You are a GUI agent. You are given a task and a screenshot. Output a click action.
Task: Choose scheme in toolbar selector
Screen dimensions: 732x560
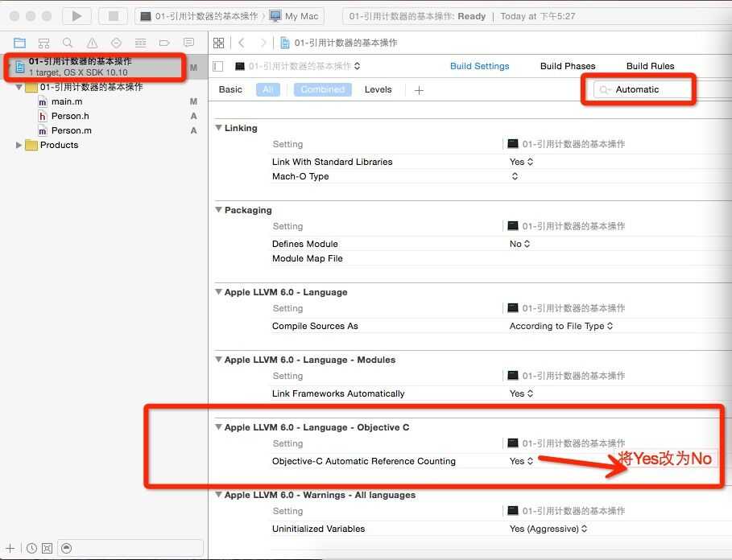(x=200, y=16)
